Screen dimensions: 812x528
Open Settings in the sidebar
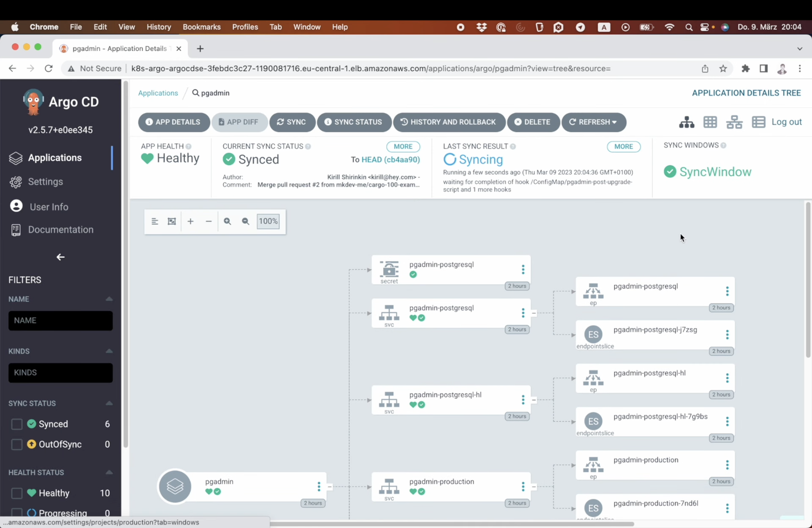[x=45, y=182]
